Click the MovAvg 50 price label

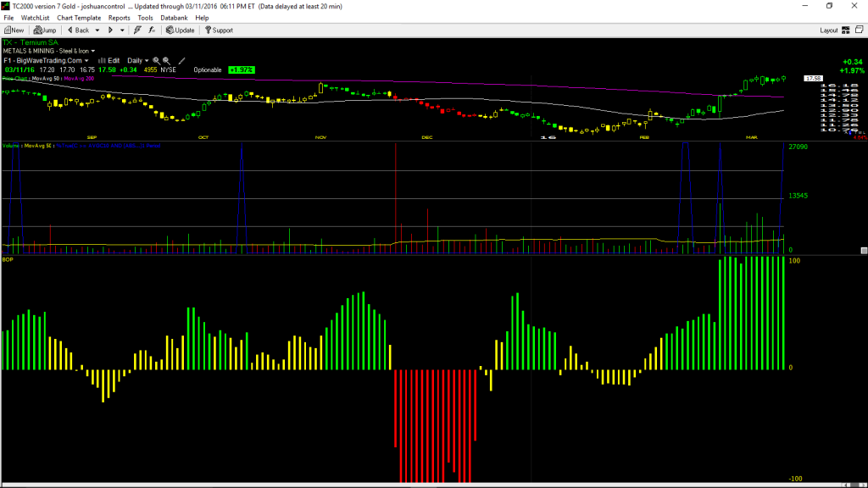(x=46, y=79)
